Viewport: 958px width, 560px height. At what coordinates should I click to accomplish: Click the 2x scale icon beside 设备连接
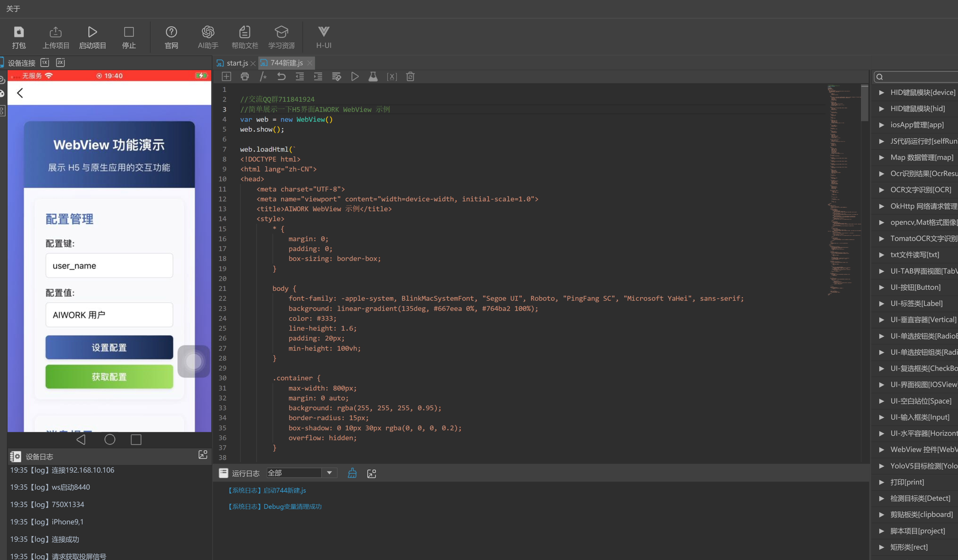(x=60, y=62)
